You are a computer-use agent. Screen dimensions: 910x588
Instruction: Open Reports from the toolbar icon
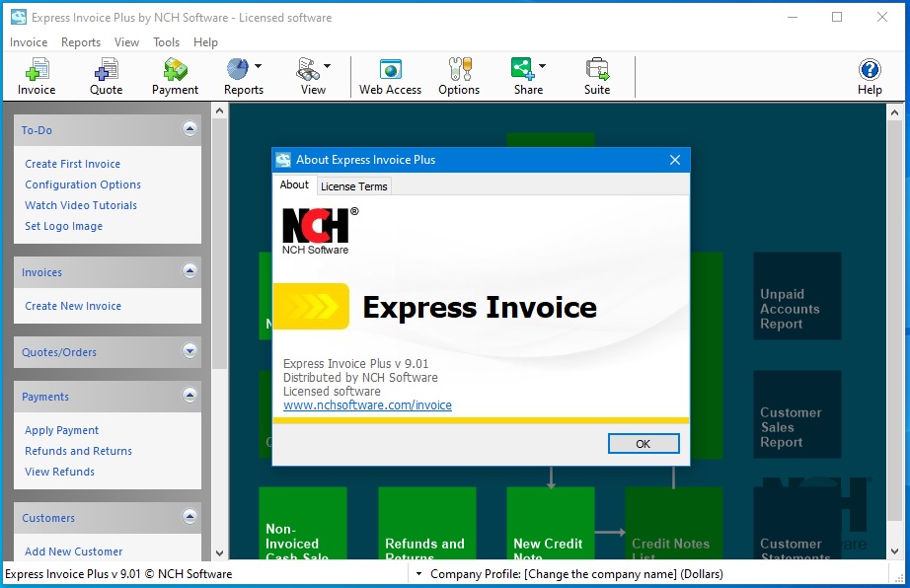click(242, 76)
